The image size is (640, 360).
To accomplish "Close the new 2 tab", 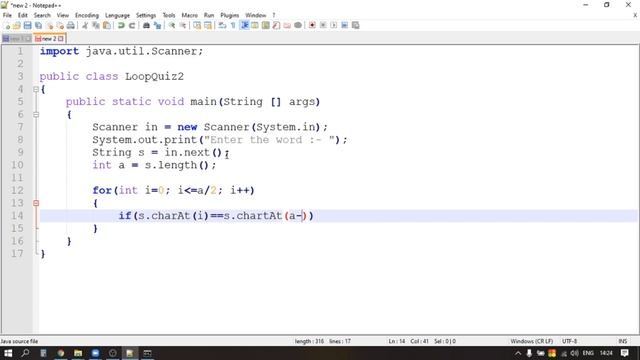I will [x=60, y=39].
